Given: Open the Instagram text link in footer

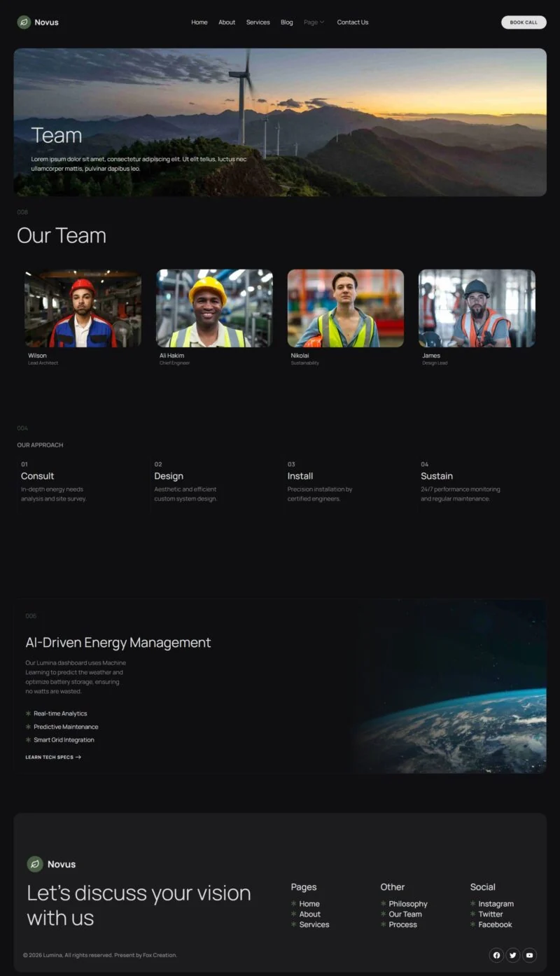Looking at the screenshot, I should [x=496, y=904].
